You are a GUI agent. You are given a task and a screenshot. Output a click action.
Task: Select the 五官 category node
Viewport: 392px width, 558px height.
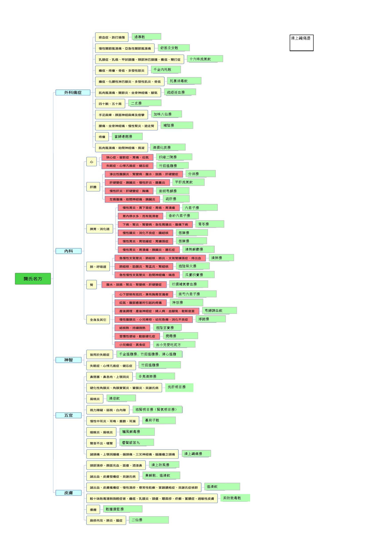tap(68, 415)
